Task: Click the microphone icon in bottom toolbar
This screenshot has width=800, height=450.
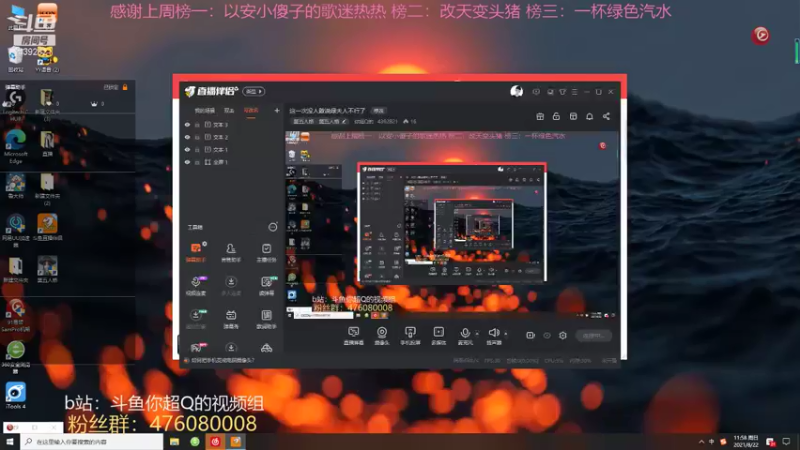Action: 465,334
